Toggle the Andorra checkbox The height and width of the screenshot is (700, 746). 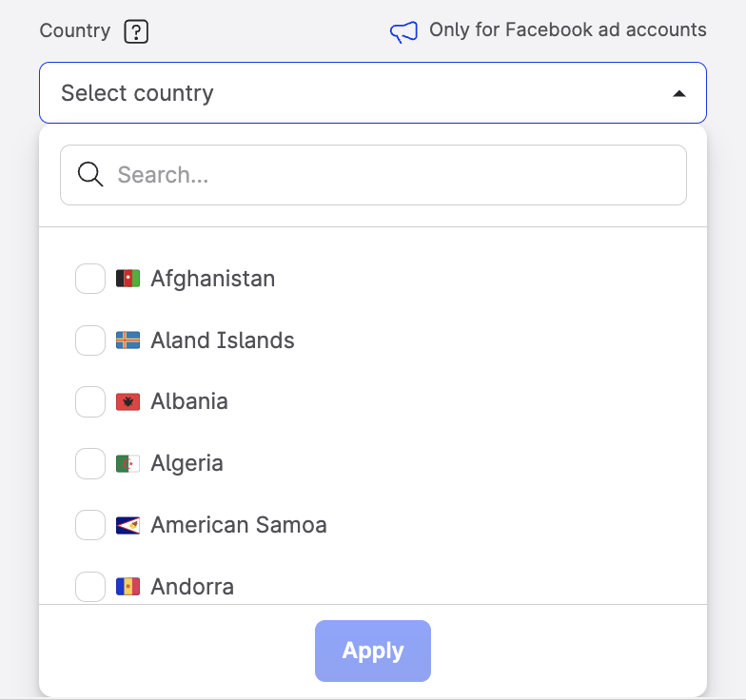click(x=90, y=587)
